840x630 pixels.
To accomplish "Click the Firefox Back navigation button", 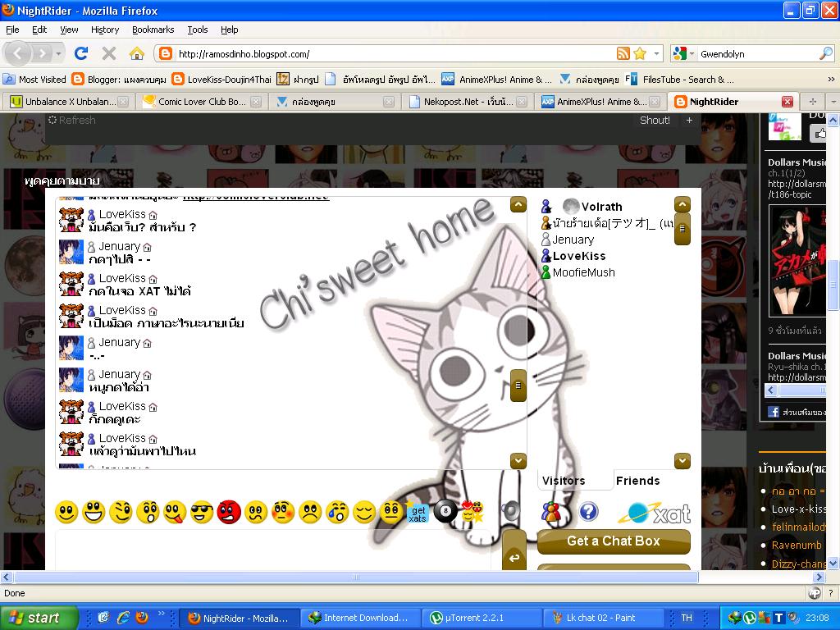I will [x=18, y=53].
